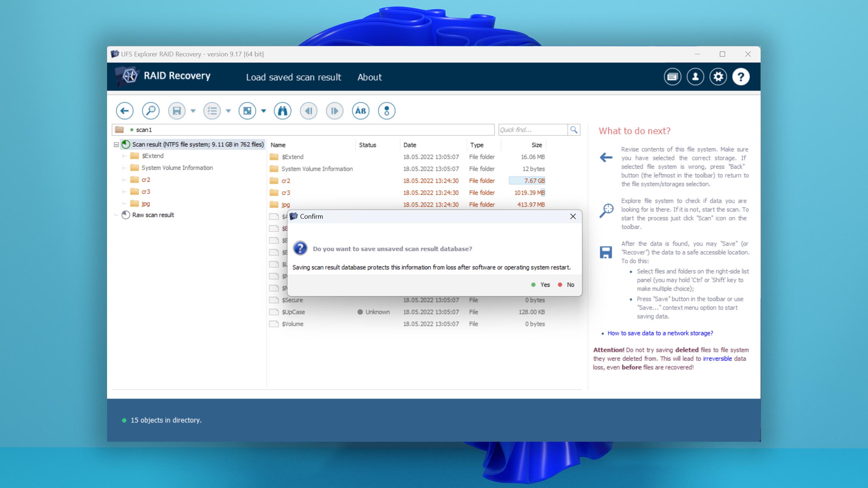
Task: Click the Back arrow toolbar icon
Action: coord(124,111)
